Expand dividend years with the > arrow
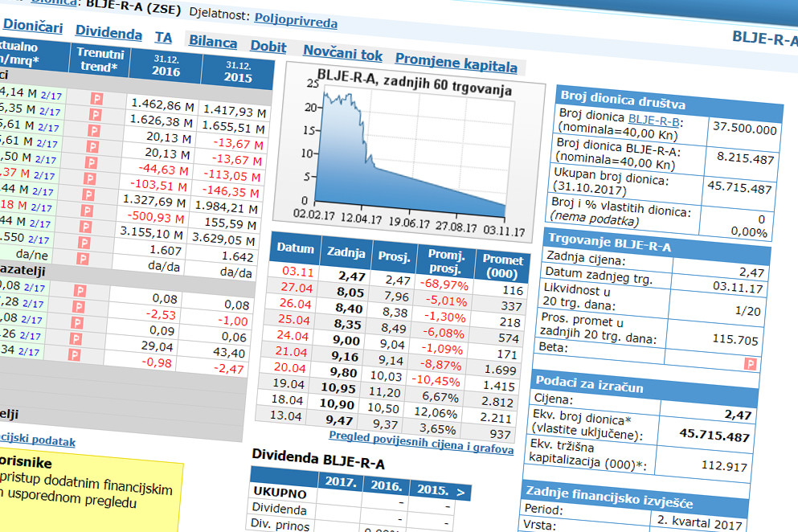 coord(460,493)
